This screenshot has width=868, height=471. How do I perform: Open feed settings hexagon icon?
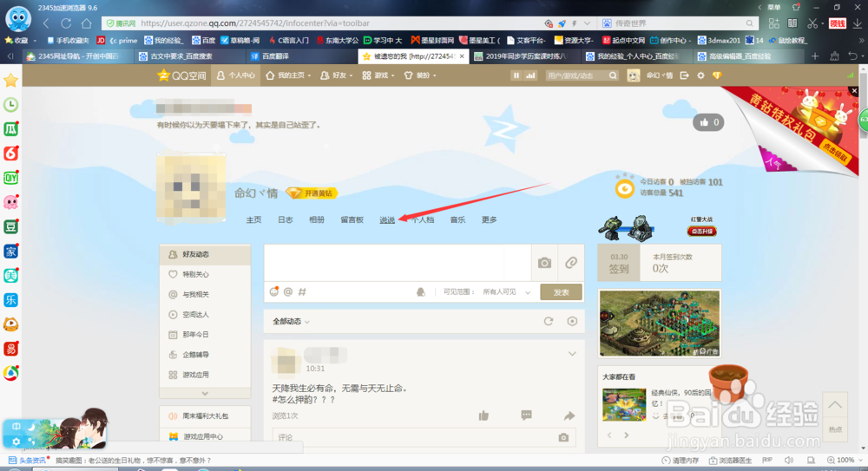click(572, 321)
